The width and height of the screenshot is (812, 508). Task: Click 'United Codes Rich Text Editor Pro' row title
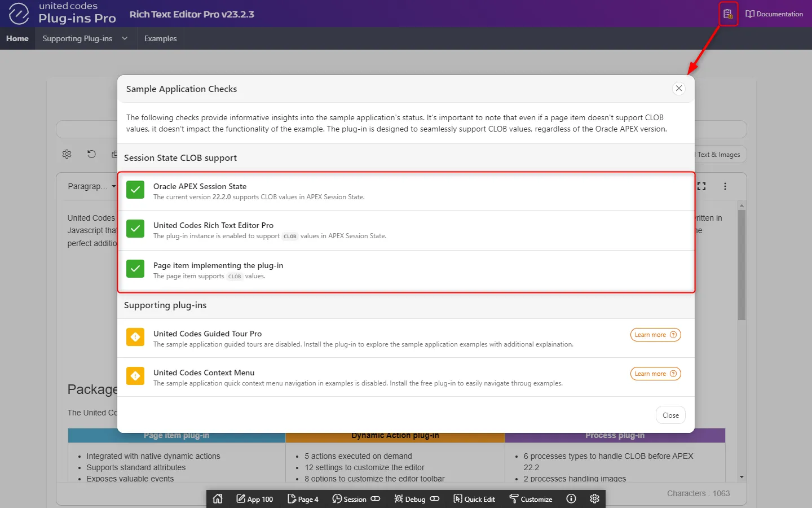pyautogui.click(x=213, y=225)
